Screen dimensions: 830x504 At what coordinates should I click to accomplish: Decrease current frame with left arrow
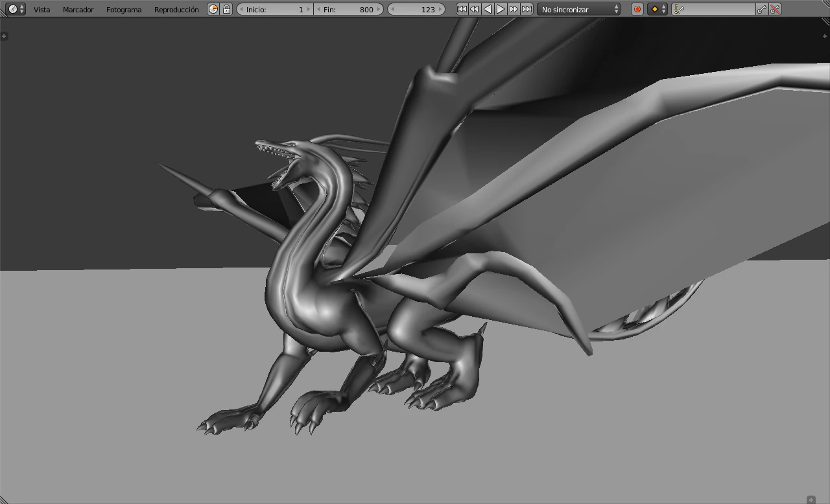[392, 9]
